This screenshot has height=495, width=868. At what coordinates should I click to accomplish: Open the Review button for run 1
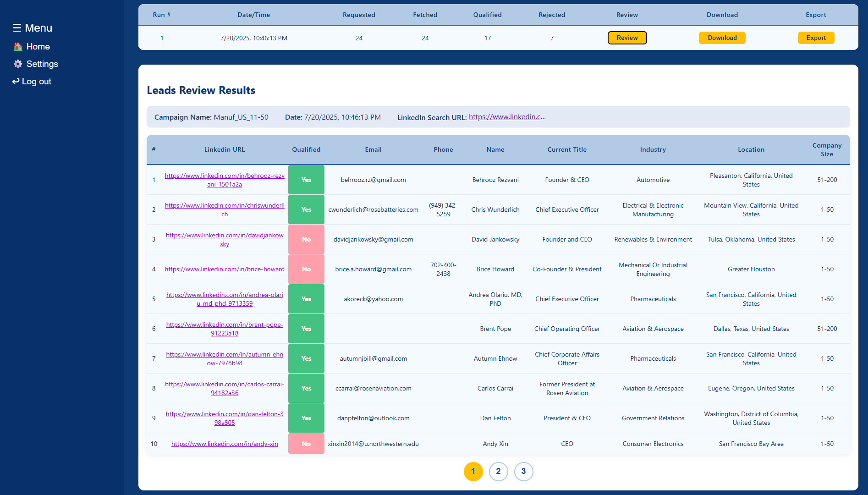point(627,38)
